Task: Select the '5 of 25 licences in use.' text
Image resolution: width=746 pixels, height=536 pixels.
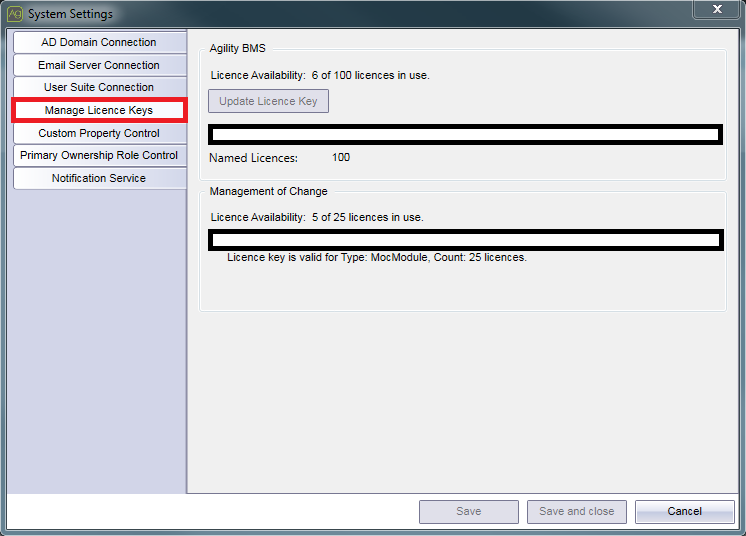Action: [368, 217]
